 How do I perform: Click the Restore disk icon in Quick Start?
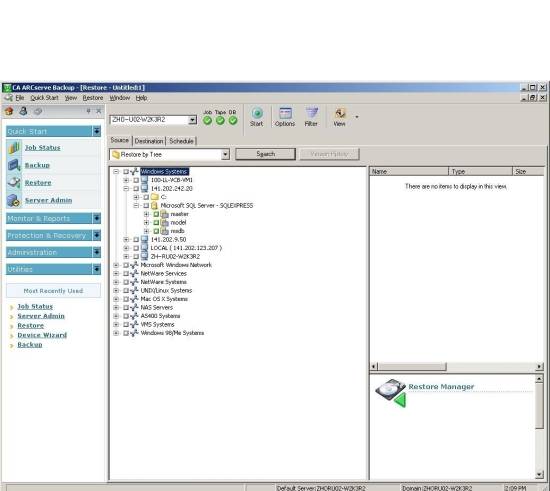[x=14, y=182]
